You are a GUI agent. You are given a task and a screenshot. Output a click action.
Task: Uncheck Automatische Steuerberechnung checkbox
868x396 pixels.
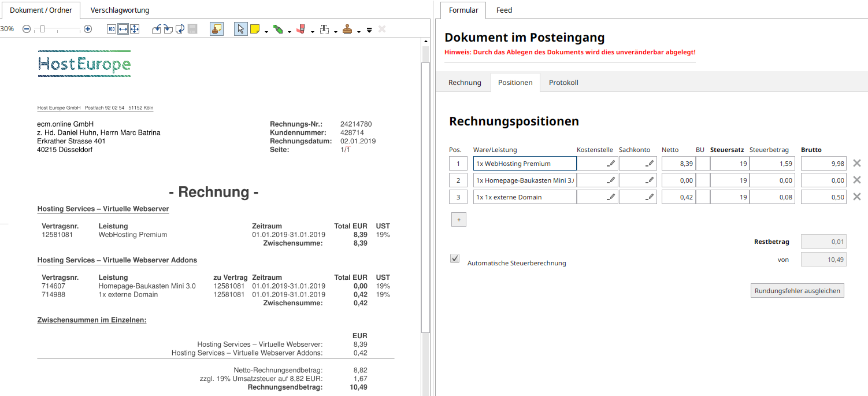[455, 258]
